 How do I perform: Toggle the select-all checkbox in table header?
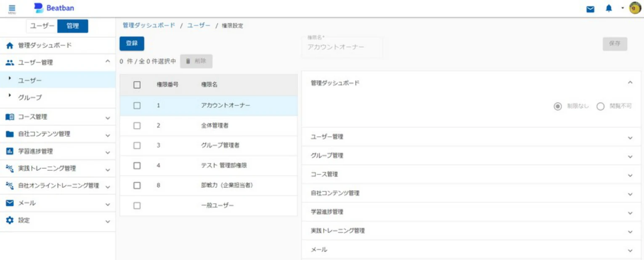click(137, 85)
